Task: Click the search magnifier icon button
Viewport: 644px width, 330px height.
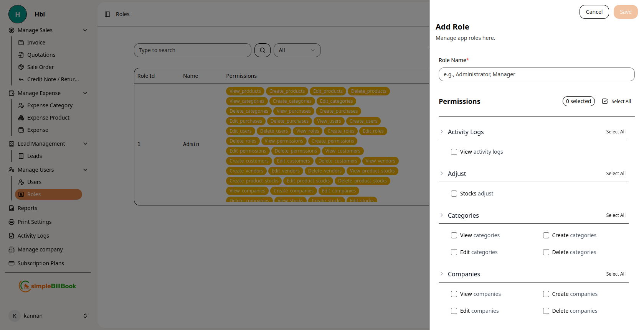Action: coord(263,50)
